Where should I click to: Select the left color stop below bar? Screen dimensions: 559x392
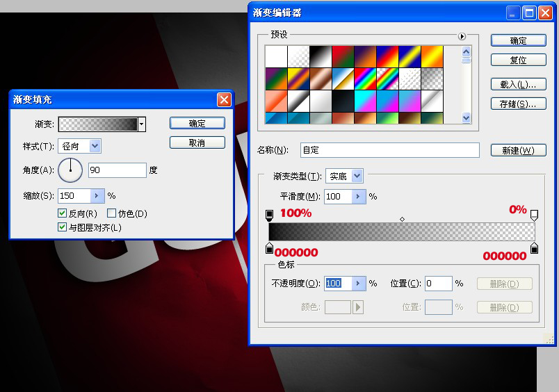click(x=270, y=248)
